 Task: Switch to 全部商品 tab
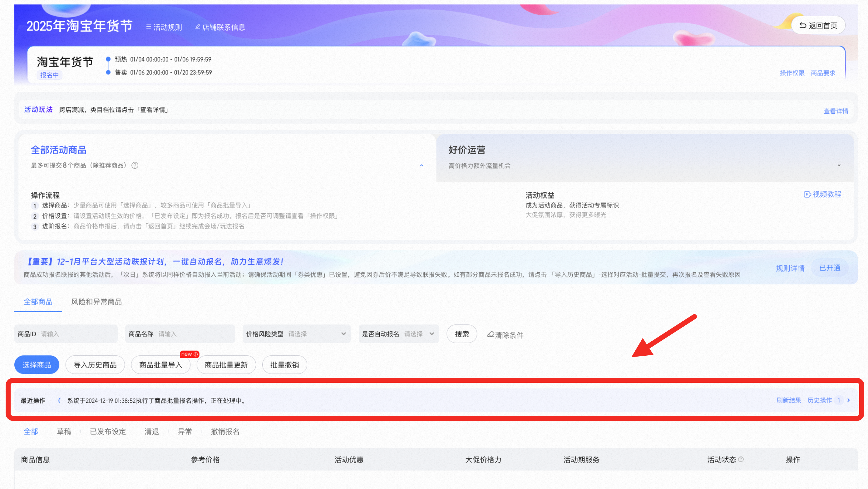[x=38, y=302]
